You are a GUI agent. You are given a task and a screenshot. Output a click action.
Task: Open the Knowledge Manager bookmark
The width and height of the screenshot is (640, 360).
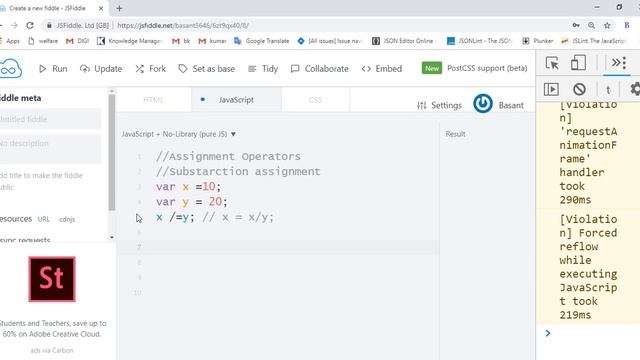(x=129, y=41)
